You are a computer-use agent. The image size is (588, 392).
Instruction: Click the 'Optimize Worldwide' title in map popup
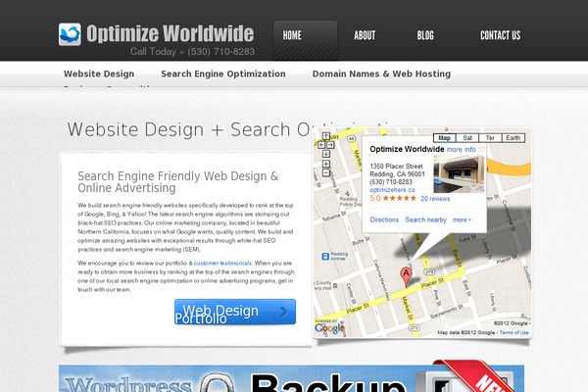pyautogui.click(x=407, y=149)
